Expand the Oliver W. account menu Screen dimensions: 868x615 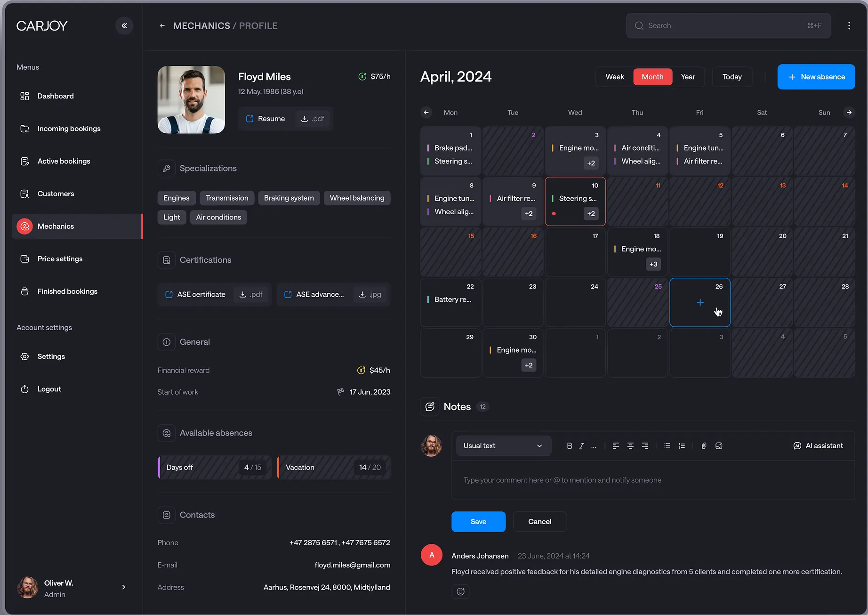[124, 587]
